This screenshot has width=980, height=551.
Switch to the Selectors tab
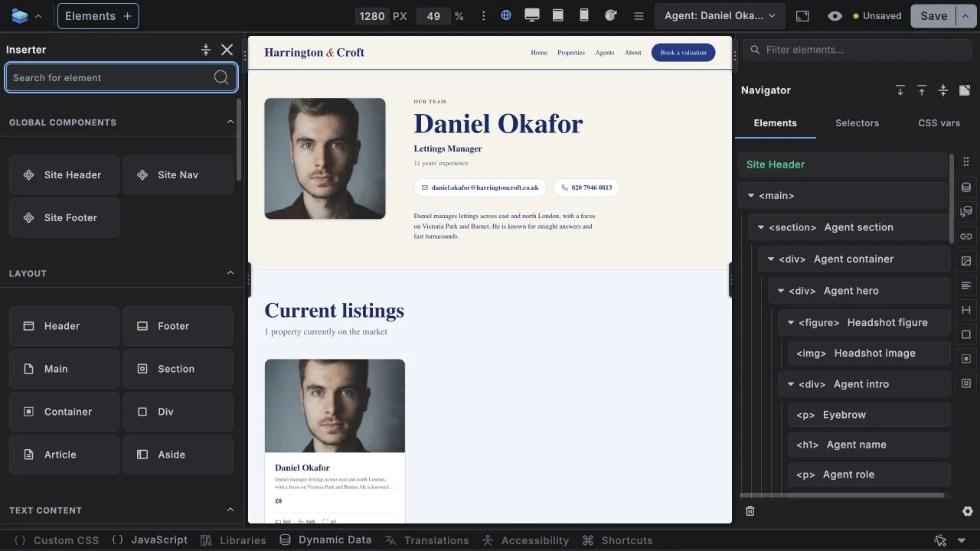[857, 123]
